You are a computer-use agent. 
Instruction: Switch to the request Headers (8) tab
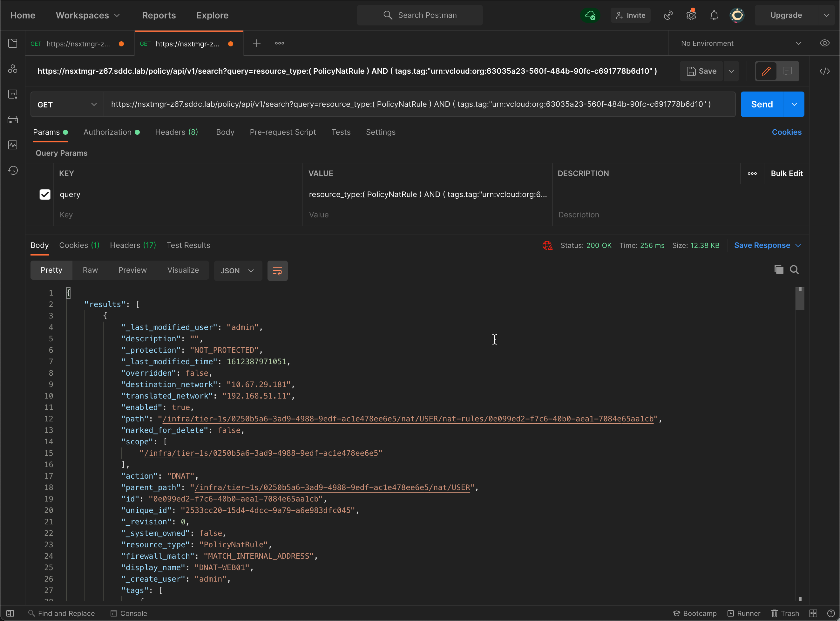177,132
